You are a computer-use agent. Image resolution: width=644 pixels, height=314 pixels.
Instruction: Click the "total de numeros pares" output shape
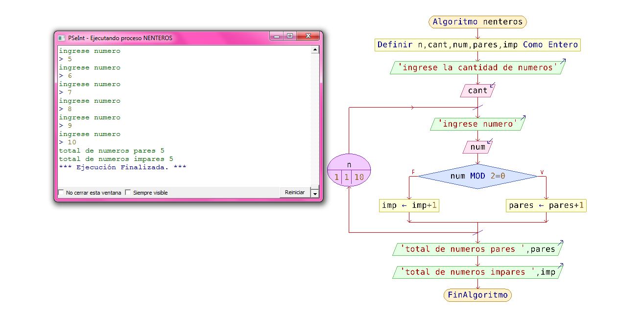coord(477,249)
